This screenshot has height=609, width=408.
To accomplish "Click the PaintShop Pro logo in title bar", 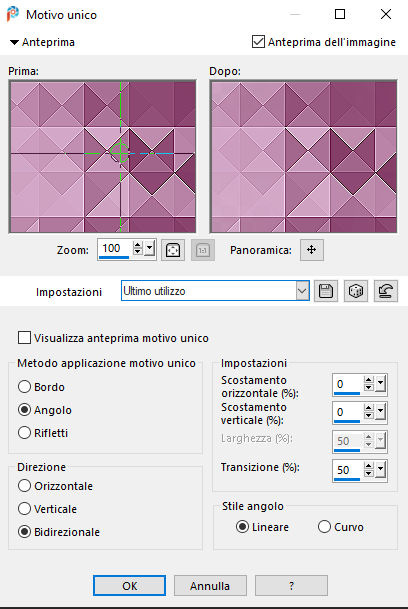I will tap(13, 14).
